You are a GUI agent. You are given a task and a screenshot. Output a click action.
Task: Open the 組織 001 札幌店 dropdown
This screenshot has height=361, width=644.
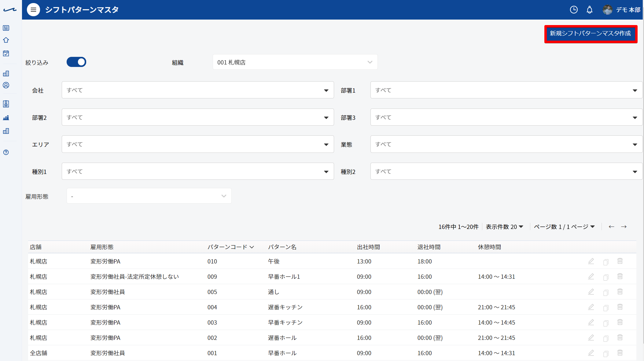295,62
